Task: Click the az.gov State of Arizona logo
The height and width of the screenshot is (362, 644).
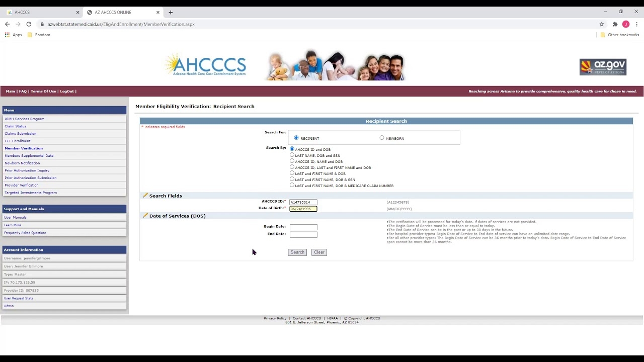Action: (x=603, y=66)
